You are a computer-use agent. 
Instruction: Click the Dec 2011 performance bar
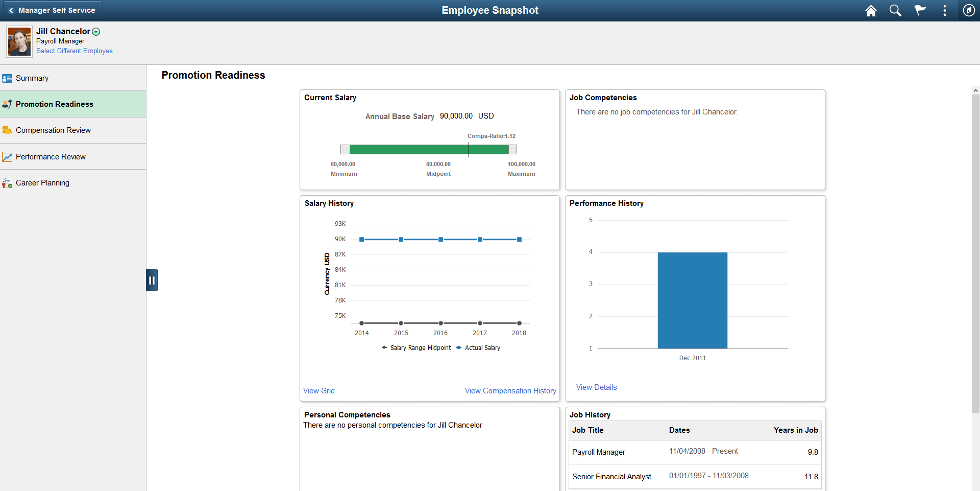click(x=692, y=300)
